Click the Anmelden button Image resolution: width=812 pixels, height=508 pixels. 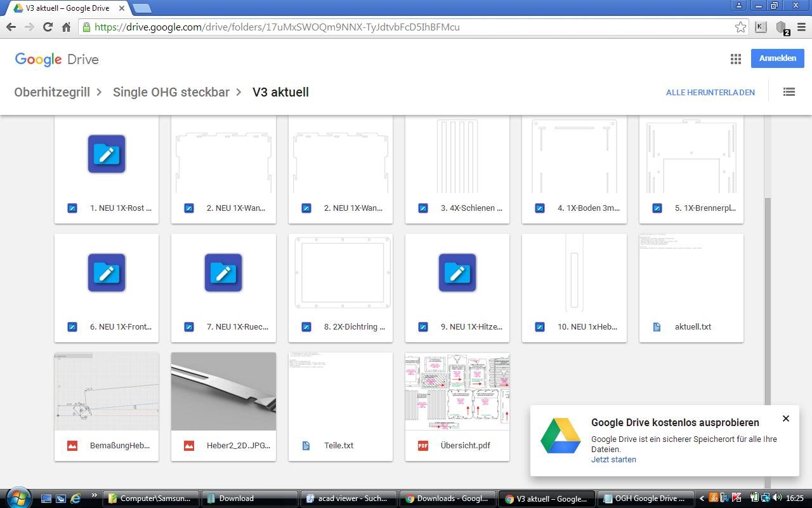click(777, 58)
